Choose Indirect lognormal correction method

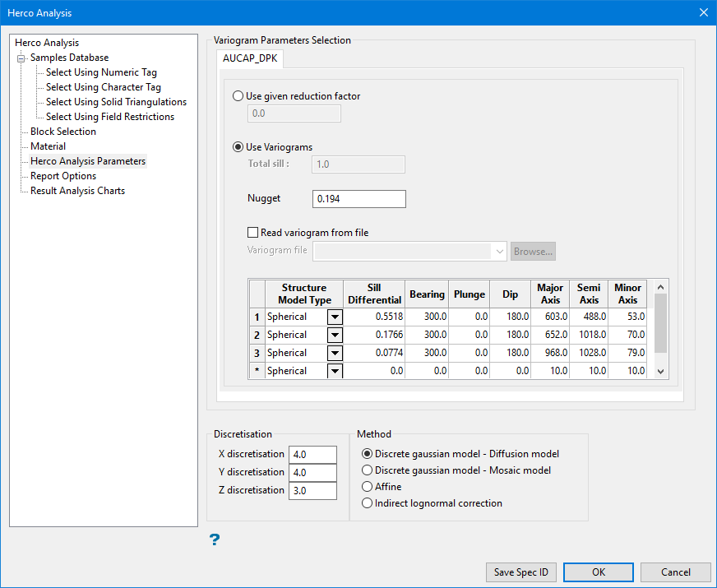coord(368,503)
